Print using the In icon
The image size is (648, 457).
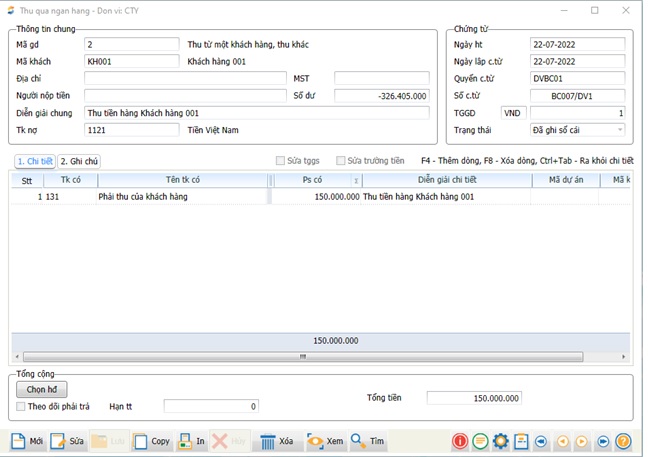point(185,441)
